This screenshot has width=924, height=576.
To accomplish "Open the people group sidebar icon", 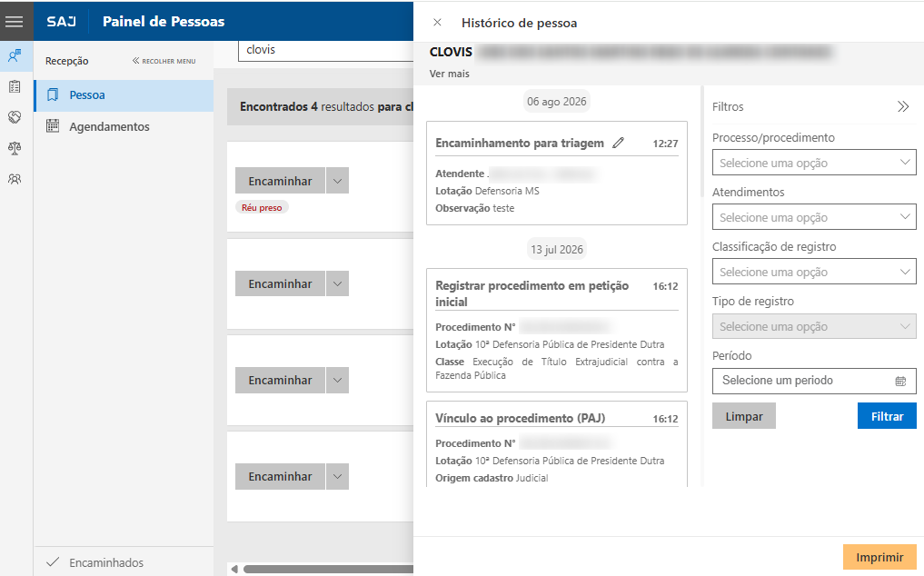I will pos(15,179).
